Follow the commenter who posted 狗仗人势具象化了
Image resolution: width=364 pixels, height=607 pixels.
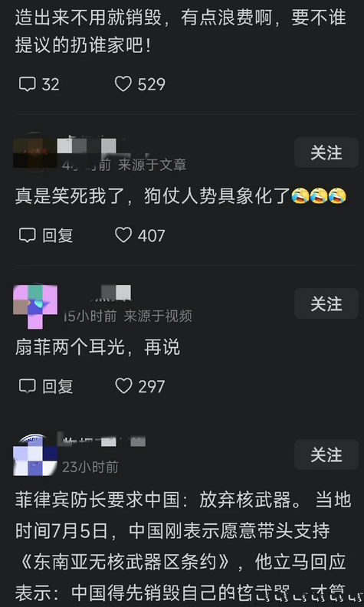326,153
